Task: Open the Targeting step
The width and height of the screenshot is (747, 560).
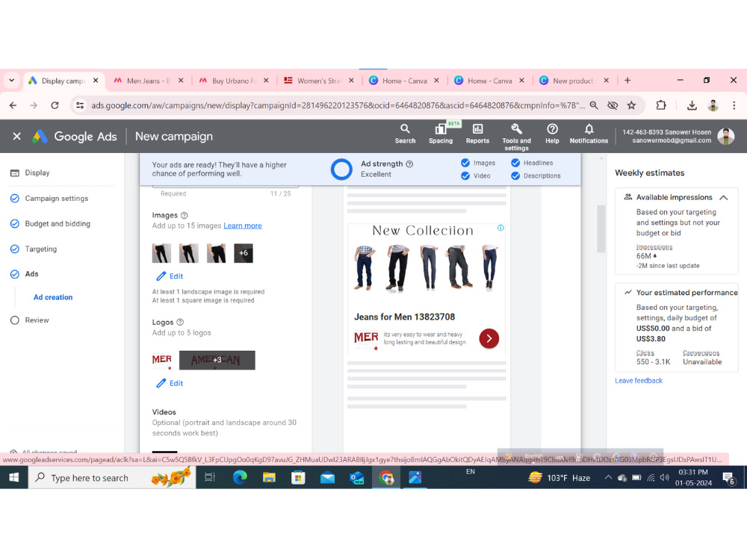Action: 41,249
